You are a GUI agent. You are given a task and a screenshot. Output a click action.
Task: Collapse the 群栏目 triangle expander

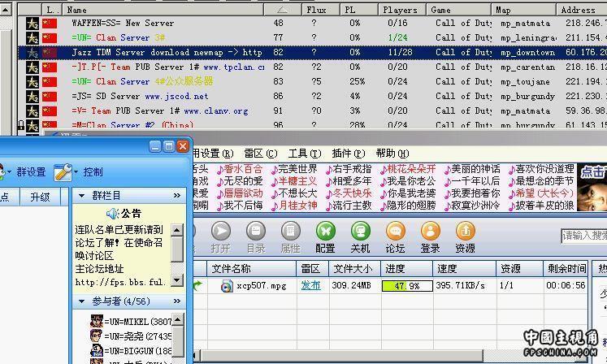click(x=82, y=196)
